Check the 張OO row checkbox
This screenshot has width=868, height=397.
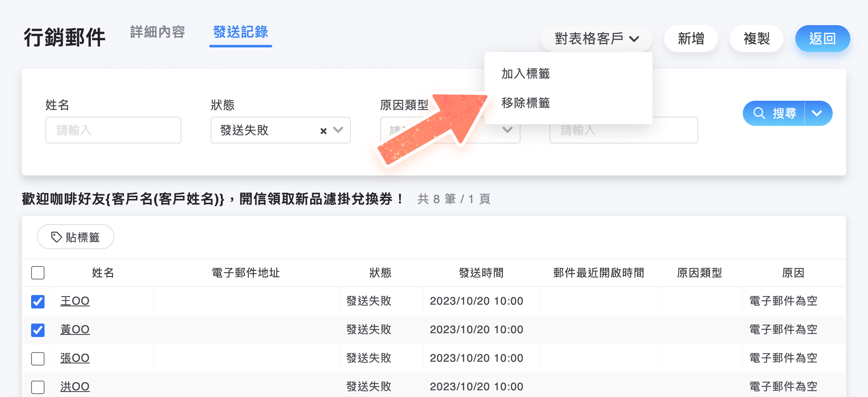38,358
